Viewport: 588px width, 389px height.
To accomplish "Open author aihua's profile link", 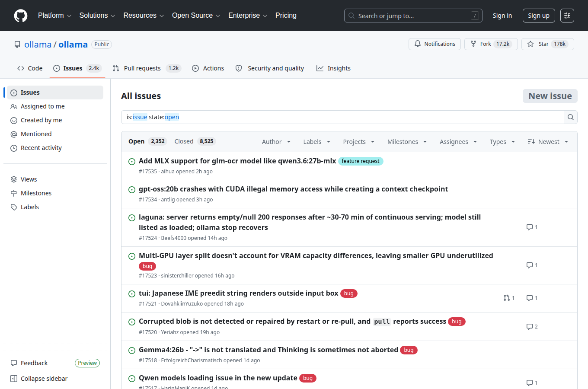I will pyautogui.click(x=168, y=172).
